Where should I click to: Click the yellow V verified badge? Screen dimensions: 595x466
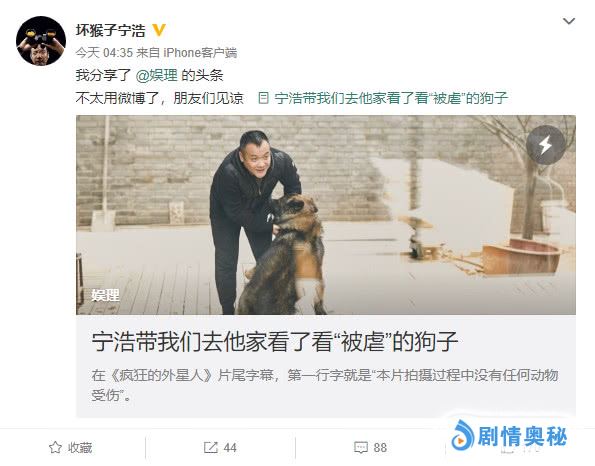point(159,30)
